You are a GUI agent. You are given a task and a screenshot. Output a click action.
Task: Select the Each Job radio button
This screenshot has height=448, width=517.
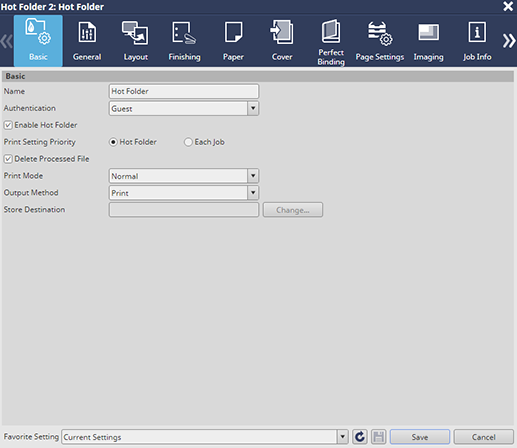pyautogui.click(x=188, y=142)
